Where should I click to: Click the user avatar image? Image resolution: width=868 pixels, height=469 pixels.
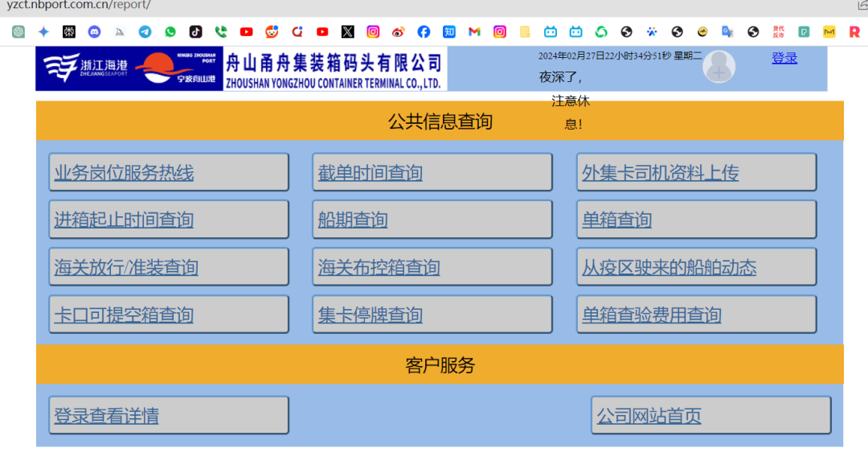(719, 68)
